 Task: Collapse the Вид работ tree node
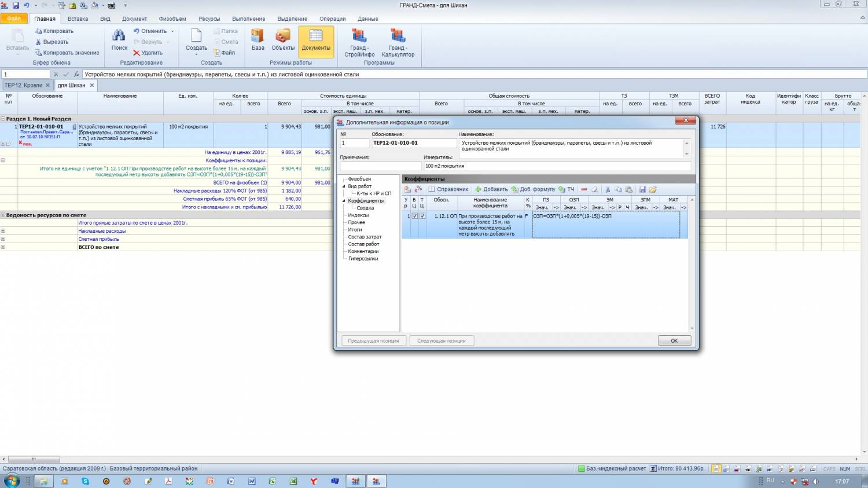[x=344, y=186]
